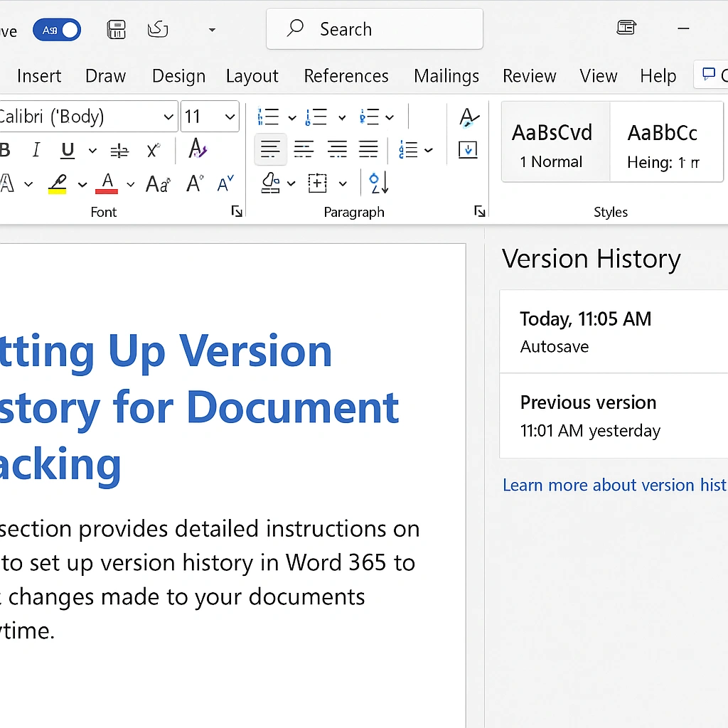Open Multilevel List dropdown arrow
This screenshot has width=728, height=728.
point(390,117)
